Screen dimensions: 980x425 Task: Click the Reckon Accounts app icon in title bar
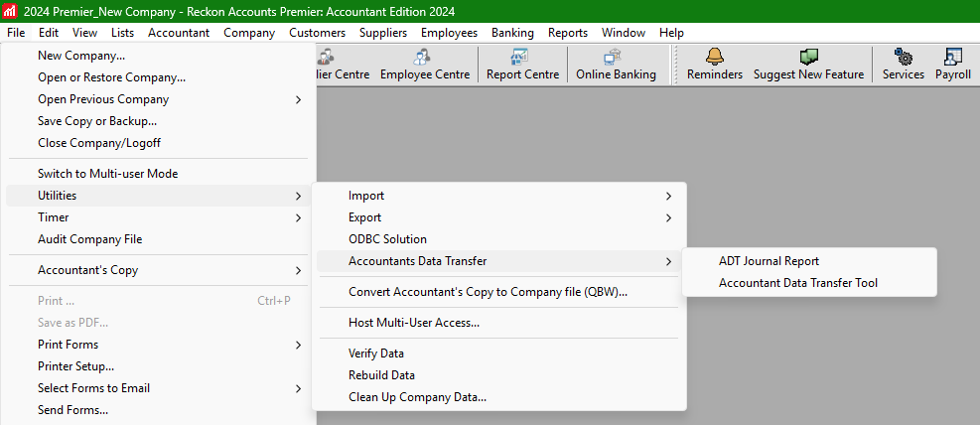[11, 11]
